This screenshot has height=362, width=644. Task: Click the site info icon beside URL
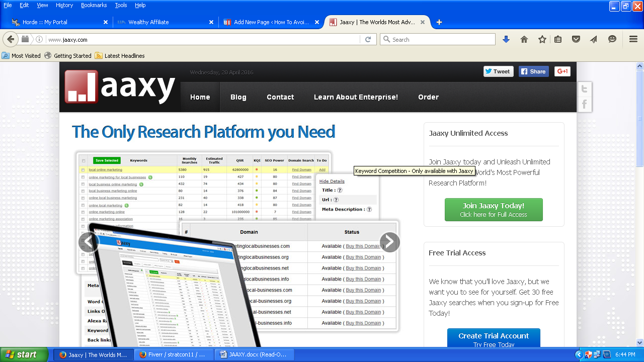39,39
